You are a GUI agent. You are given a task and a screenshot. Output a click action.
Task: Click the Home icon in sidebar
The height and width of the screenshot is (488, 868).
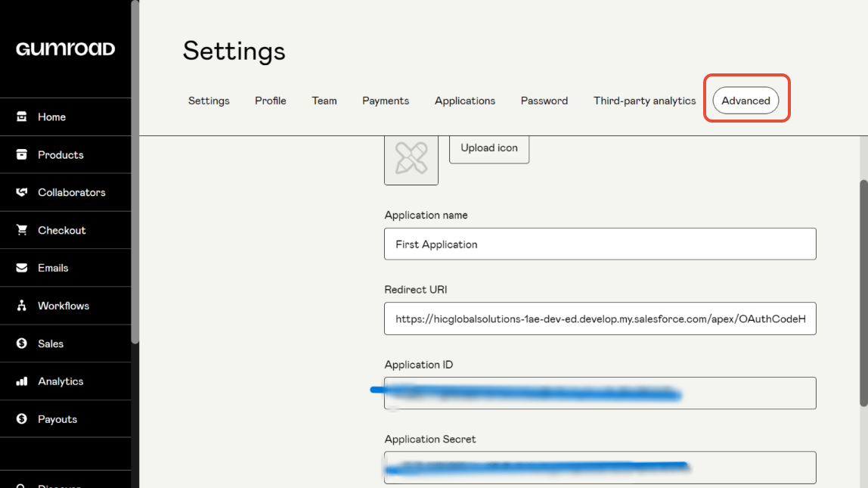(x=22, y=117)
